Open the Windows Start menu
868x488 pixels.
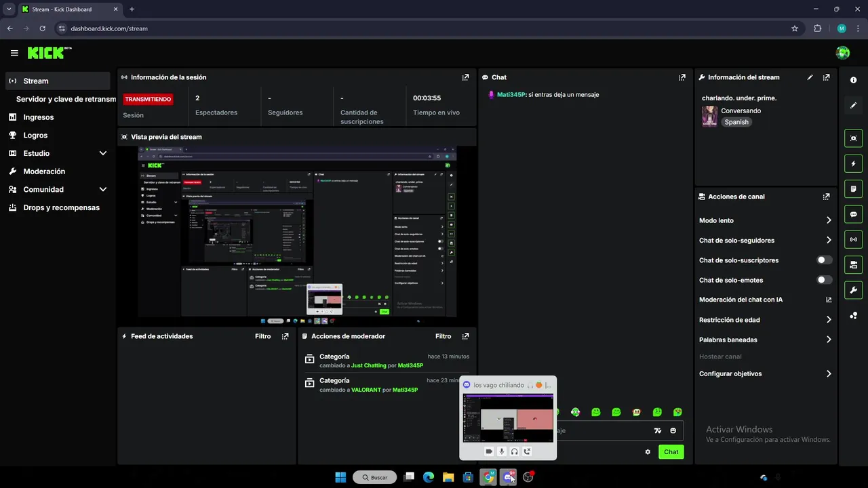coord(340,477)
